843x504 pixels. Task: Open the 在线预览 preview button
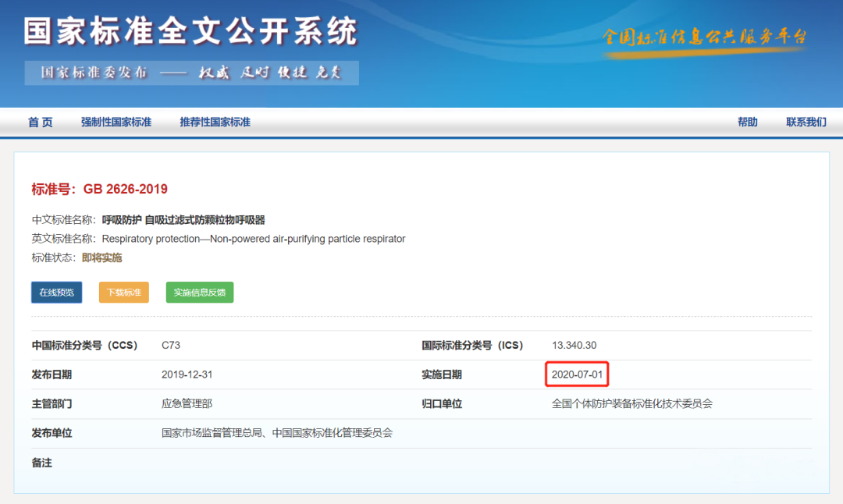tap(56, 292)
